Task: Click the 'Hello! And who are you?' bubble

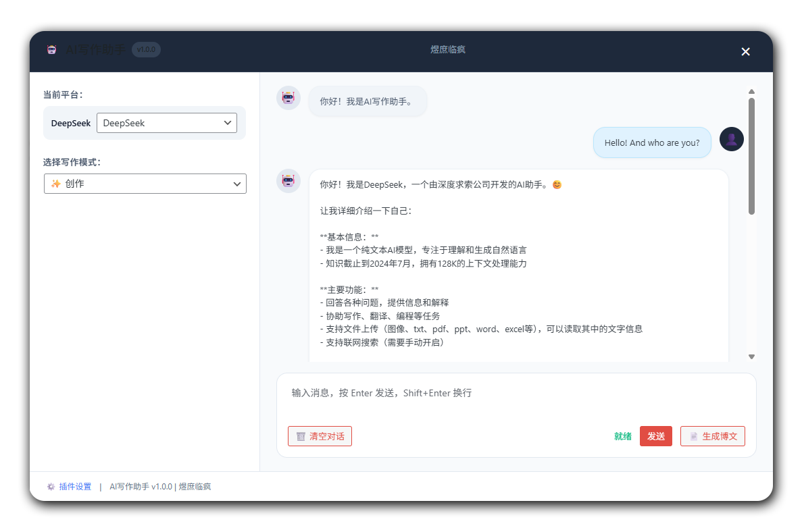Action: 651,142
